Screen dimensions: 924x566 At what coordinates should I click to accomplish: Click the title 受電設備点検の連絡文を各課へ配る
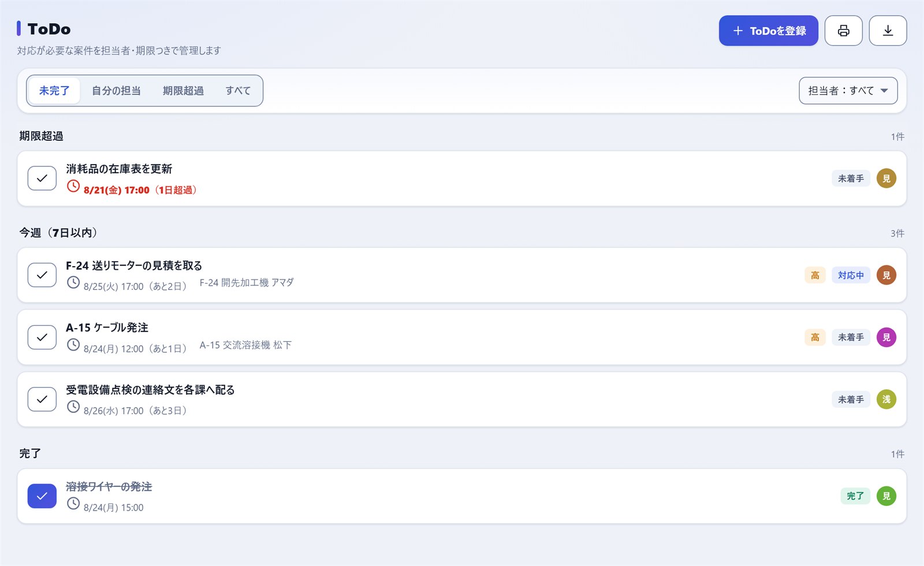(150, 390)
